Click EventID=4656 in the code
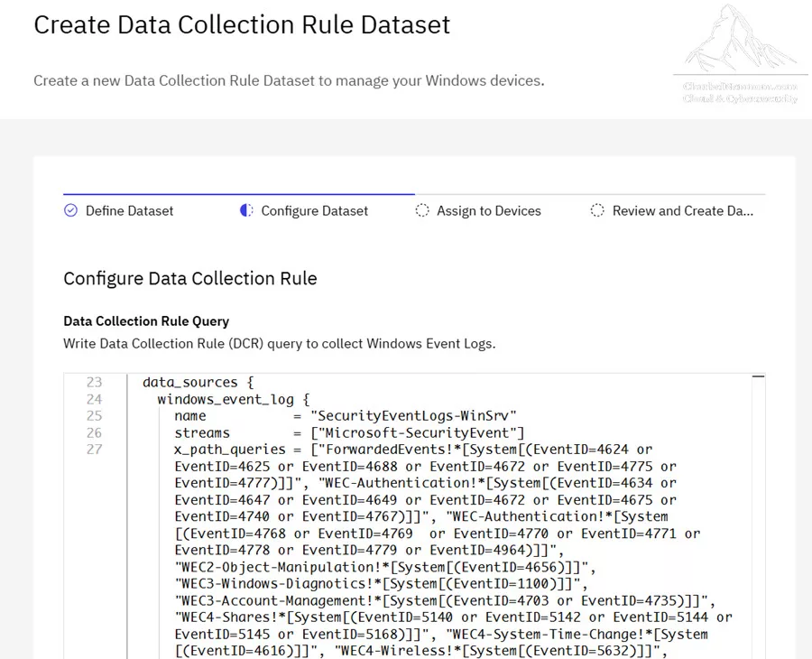Viewport: 812px width, 659px height. [509, 567]
